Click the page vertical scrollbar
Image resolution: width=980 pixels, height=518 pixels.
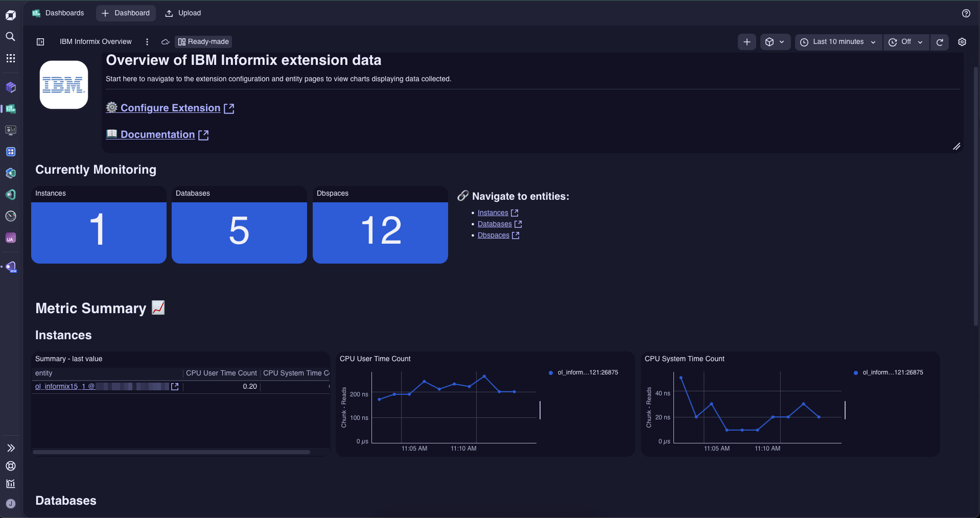(x=975, y=197)
